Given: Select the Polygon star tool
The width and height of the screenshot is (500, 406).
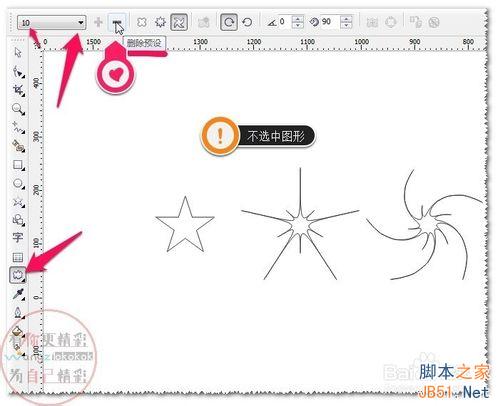Looking at the screenshot, I should [18, 202].
